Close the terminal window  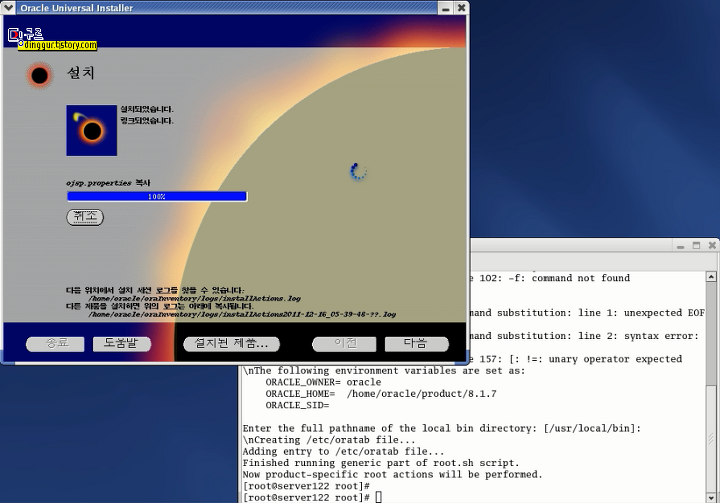712,246
